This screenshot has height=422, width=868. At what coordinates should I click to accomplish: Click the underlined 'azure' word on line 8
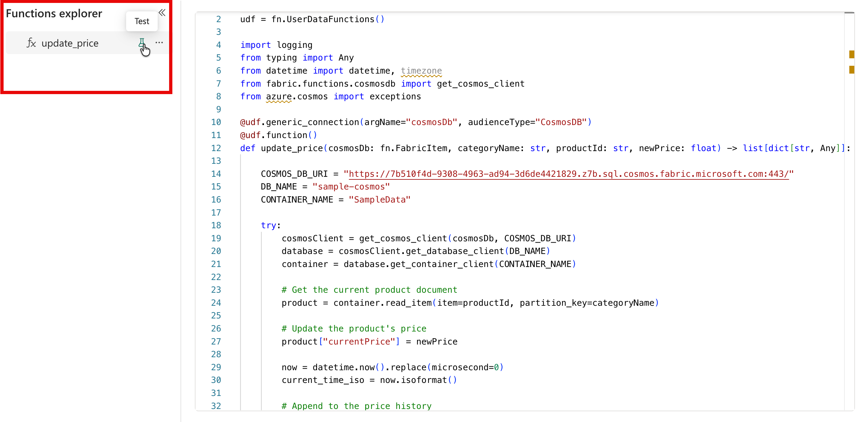click(x=279, y=97)
